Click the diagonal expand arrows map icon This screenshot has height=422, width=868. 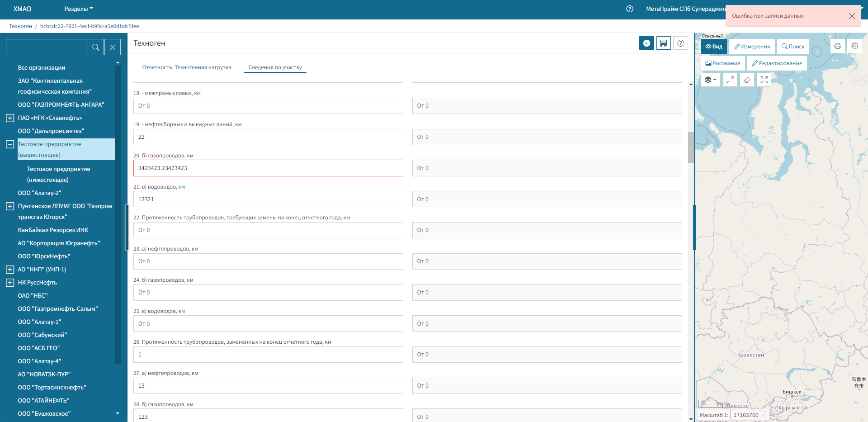[730, 80]
